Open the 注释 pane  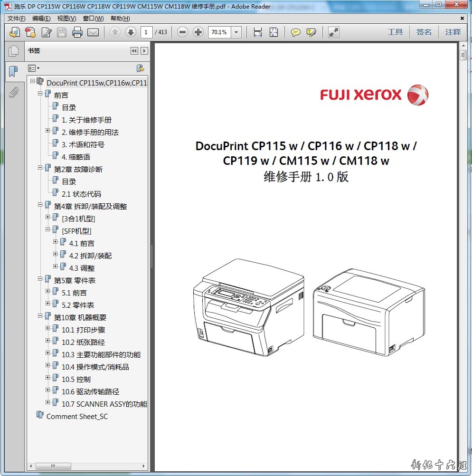[x=453, y=32]
